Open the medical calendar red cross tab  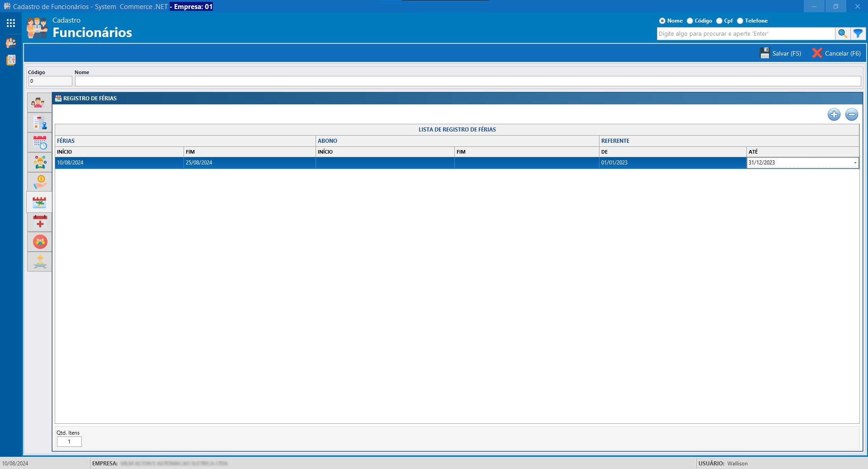coord(40,222)
